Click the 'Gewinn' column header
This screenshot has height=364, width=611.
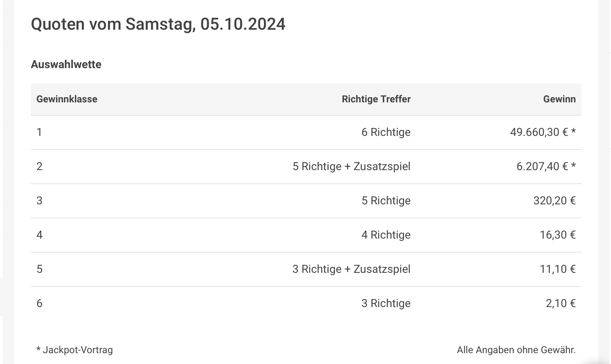pos(559,99)
